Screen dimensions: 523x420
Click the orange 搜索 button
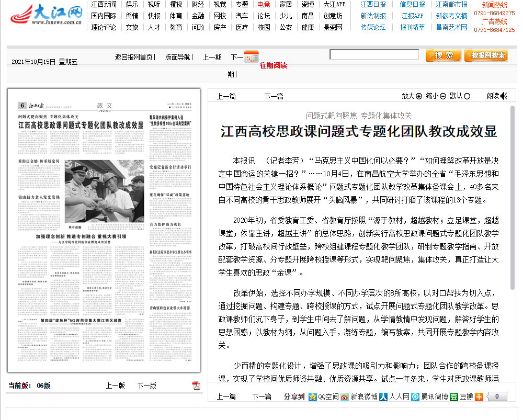tap(443, 55)
